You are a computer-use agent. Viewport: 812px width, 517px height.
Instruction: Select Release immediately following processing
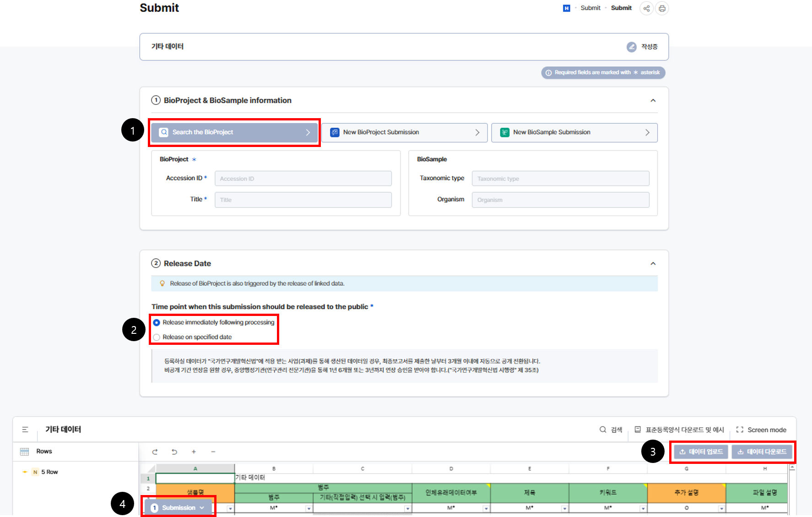[x=157, y=323]
